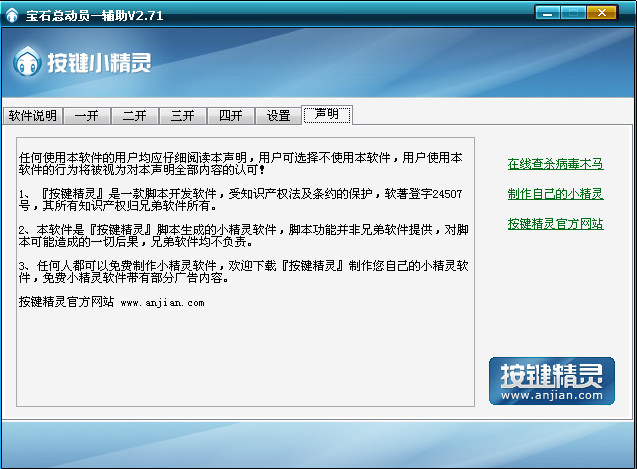The height and width of the screenshot is (469, 637).
Task: Click the paragraph starting 1、『按键精灵』
Action: 240,200
